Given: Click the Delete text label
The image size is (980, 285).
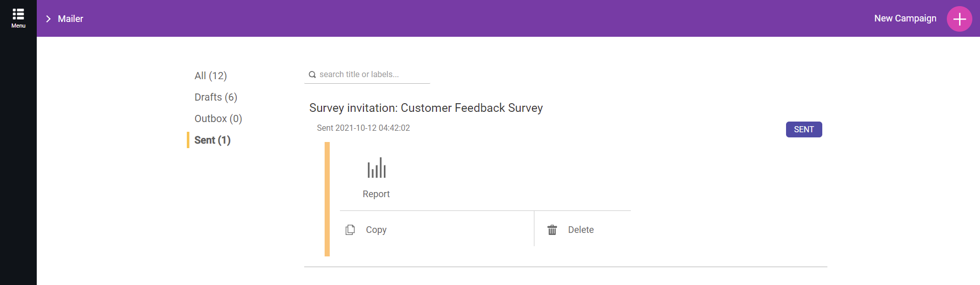Looking at the screenshot, I should coord(581,230).
